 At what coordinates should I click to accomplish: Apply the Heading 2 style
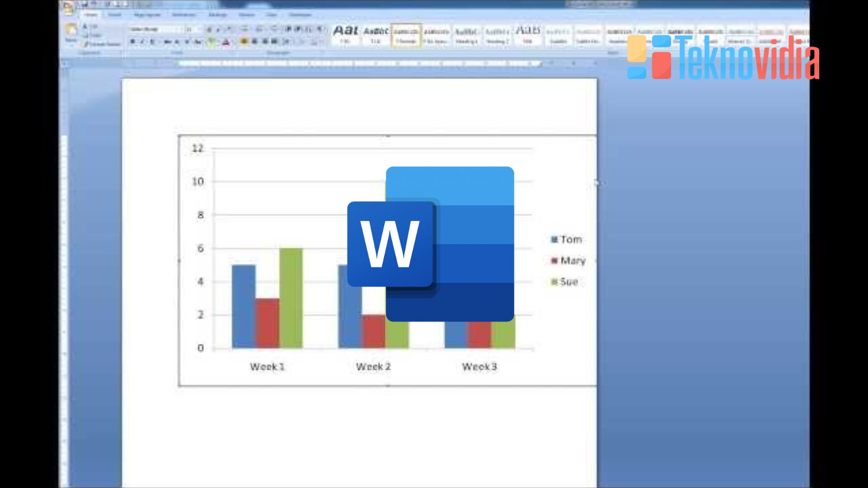click(497, 35)
